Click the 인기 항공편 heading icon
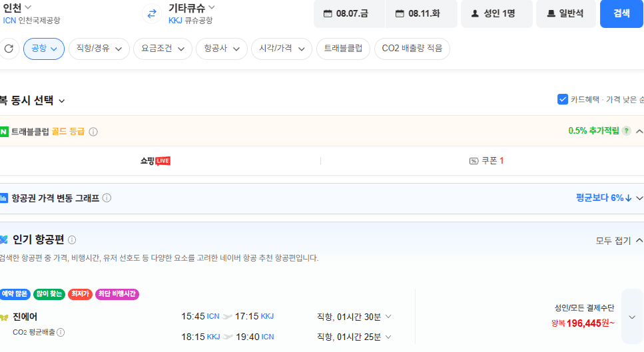644x352 pixels. coord(4,240)
